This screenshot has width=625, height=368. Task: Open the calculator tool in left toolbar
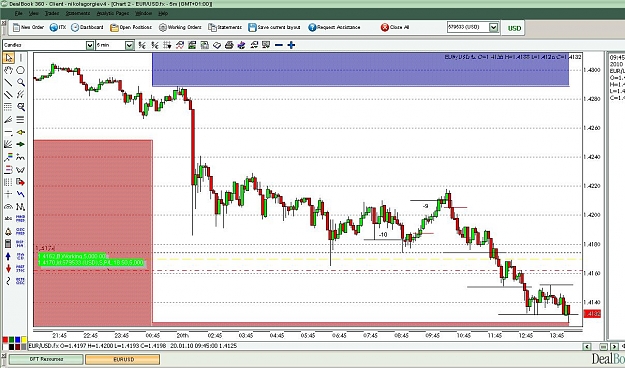(8, 244)
